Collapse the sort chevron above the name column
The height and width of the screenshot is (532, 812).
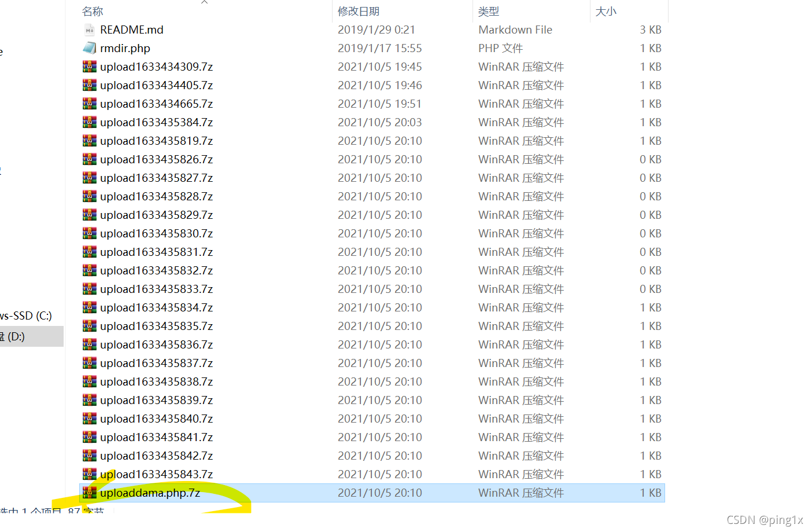204,3
